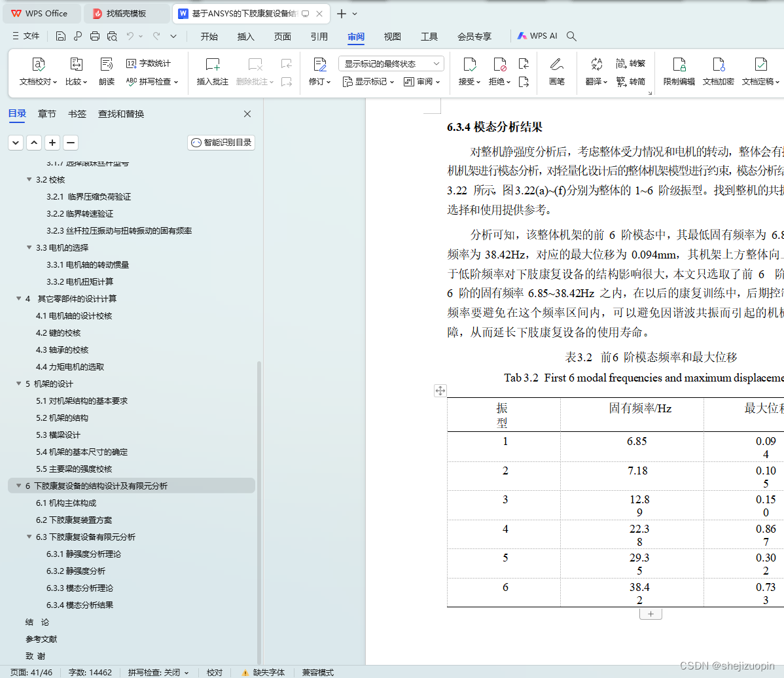The image size is (784, 678).
Task: Click the outline plus button
Action: (x=52, y=143)
